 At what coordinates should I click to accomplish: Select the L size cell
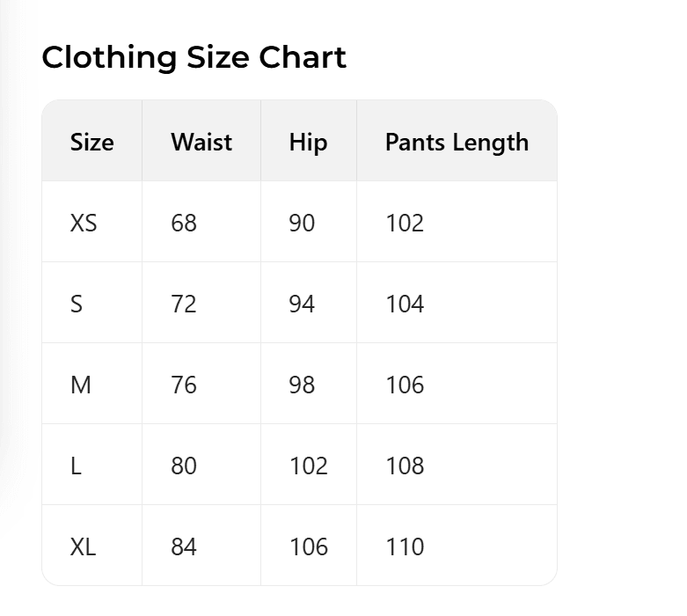(76, 466)
